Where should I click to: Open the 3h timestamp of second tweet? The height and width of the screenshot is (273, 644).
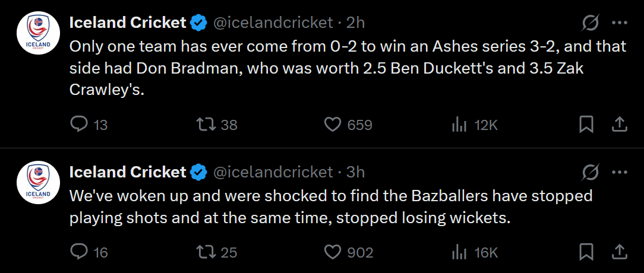(x=356, y=172)
